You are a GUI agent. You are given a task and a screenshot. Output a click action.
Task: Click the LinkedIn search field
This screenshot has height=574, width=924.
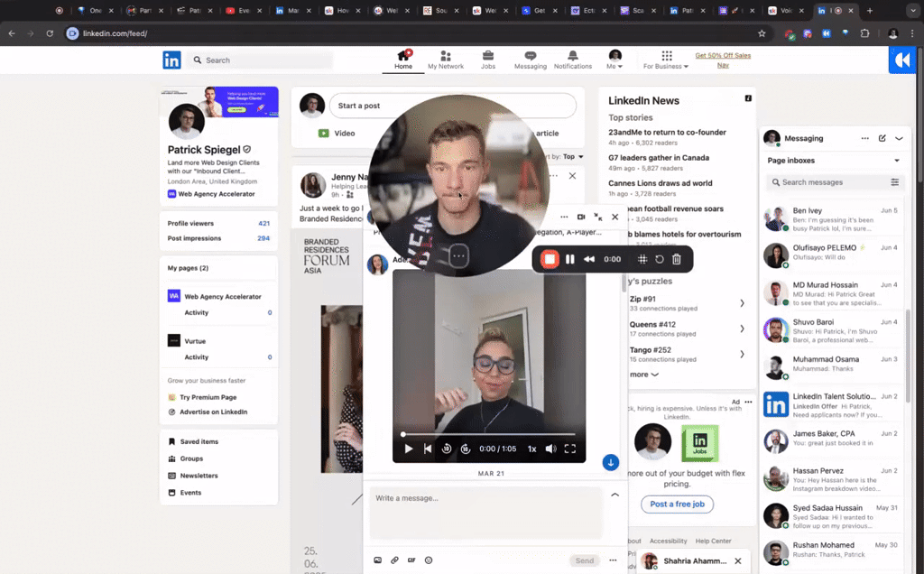point(261,60)
